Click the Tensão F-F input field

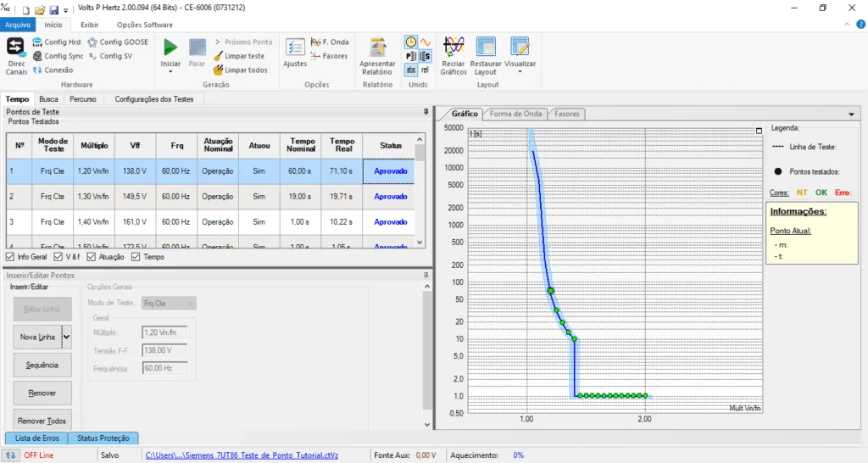[165, 350]
